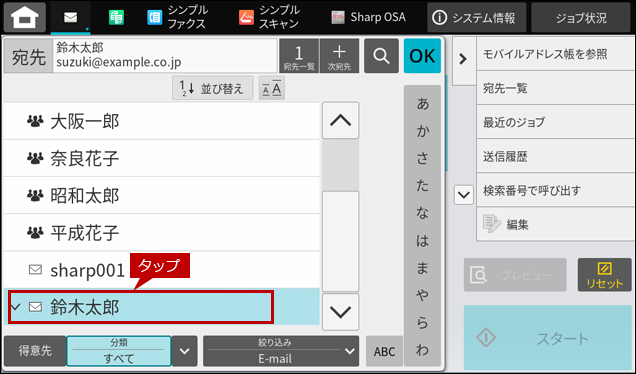Viewport: 636px width, 374px height.
Task: Add next destination with plus button
Action: tap(339, 56)
